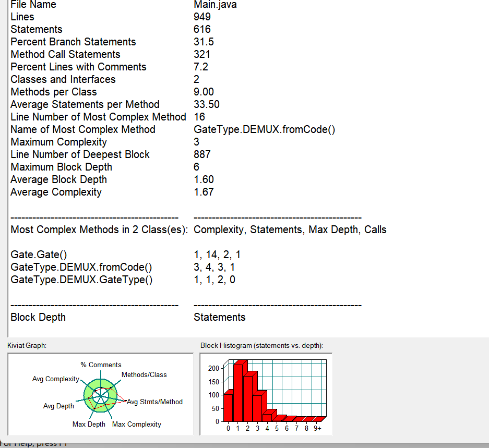Image resolution: width=489 pixels, height=448 pixels.
Task: Select the Line Number of Most Complex Method label
Action: 98,117
